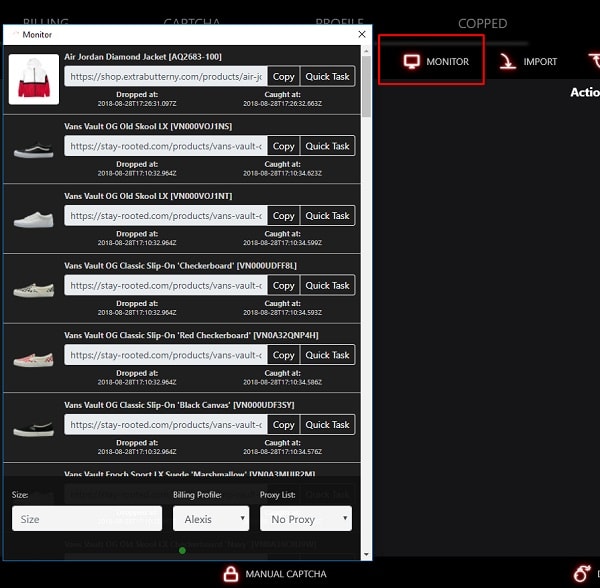The height and width of the screenshot is (588, 600).
Task: Quick Task for Slip-On 'Checkerboard' VN000UDFF8L
Action: point(328,285)
